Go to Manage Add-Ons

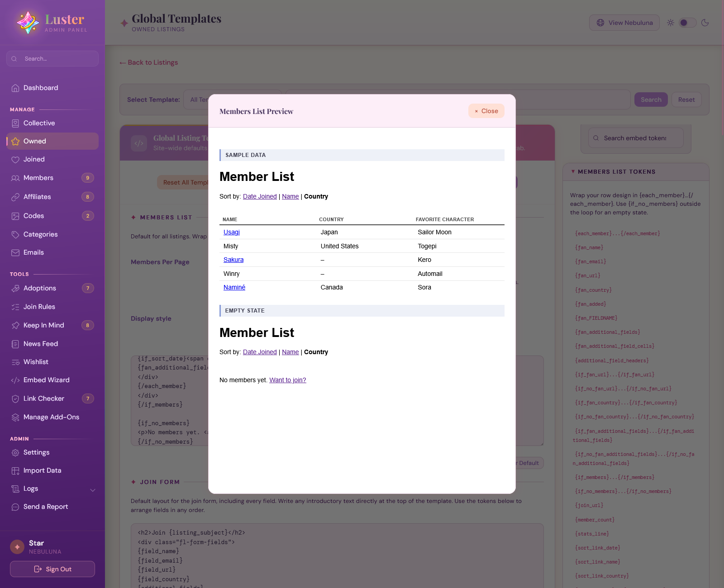(52, 417)
